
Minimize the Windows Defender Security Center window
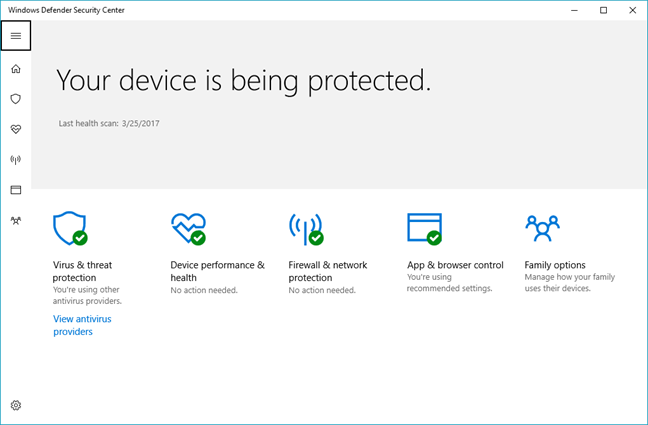point(574,10)
